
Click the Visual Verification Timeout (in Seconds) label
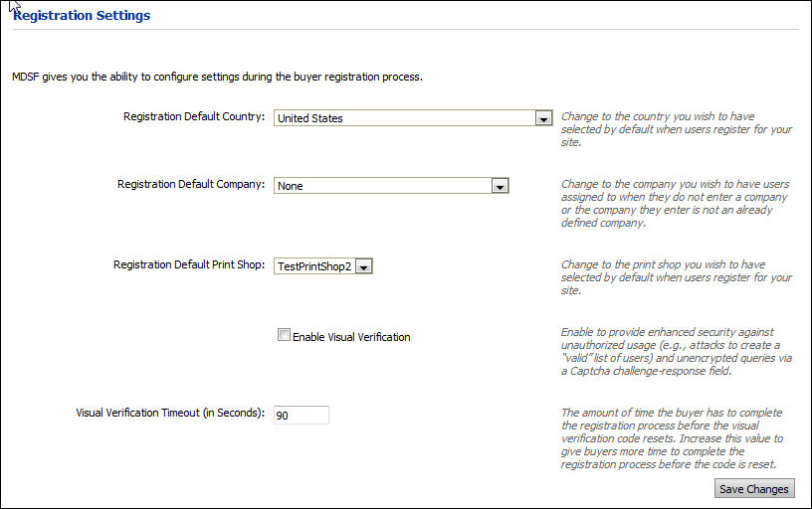pos(170,414)
